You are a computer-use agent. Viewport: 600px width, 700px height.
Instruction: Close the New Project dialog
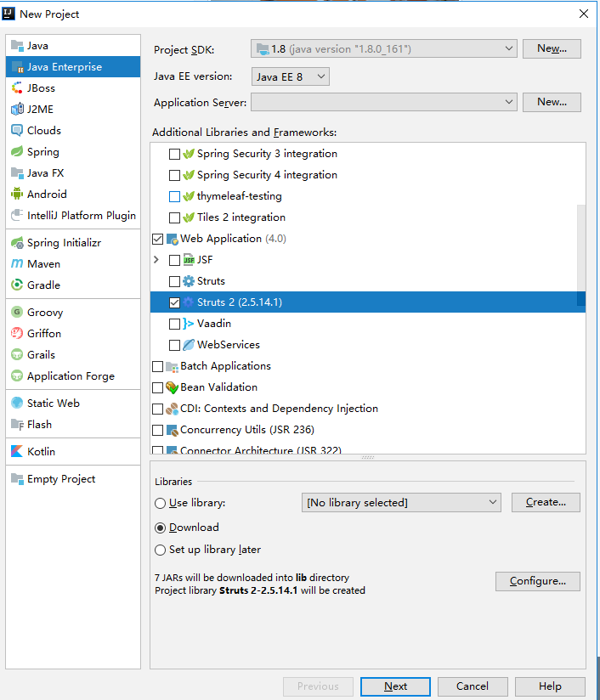(584, 14)
